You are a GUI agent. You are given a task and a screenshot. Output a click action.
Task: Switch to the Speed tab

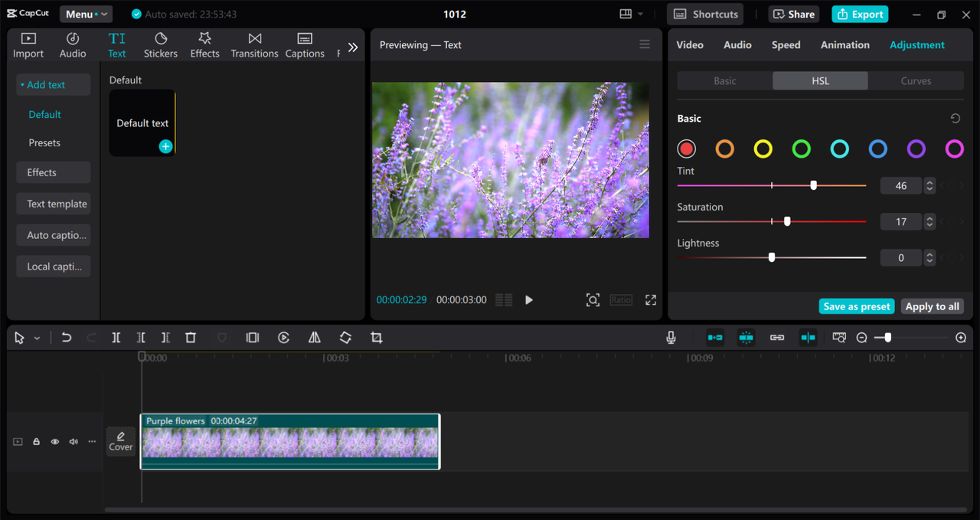click(x=786, y=45)
